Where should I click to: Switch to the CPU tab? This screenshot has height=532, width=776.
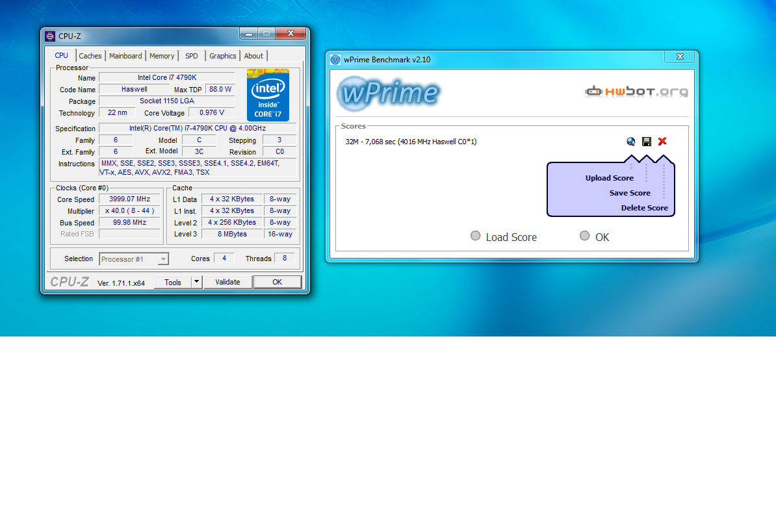point(61,55)
